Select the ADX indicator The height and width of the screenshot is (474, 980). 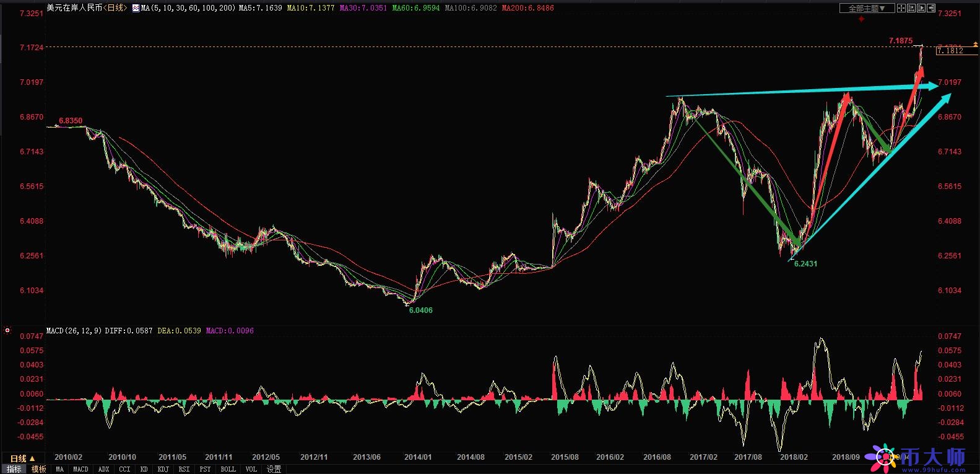click(x=103, y=469)
